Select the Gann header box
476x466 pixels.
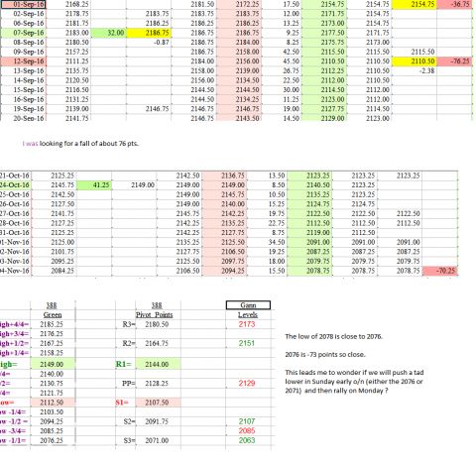[248, 305]
